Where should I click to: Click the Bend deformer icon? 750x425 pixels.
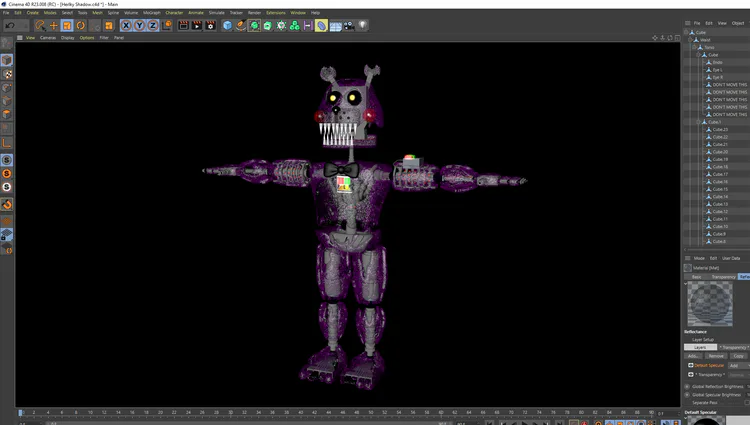pyautogui.click(x=321, y=25)
